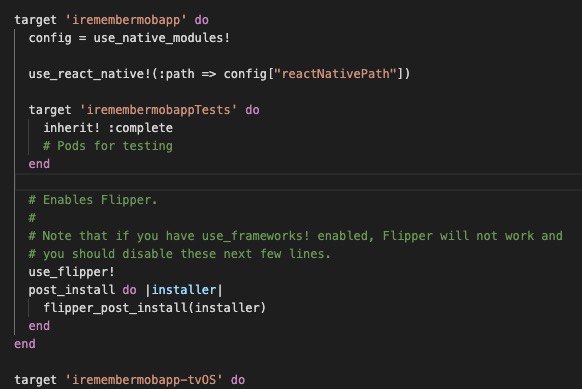This screenshot has height=389, width=582.
Task: Click on 'use_react_native!' method name
Action: (x=89, y=74)
